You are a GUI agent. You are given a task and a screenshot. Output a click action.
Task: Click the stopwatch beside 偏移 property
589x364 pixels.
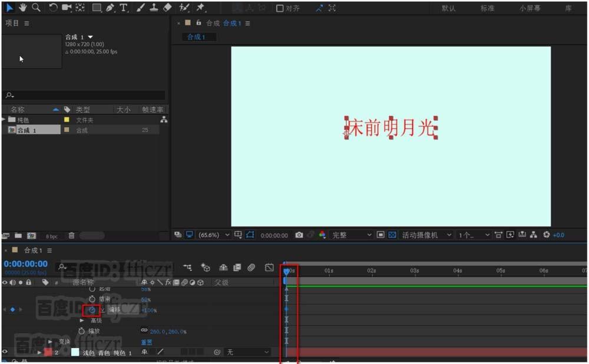[91, 310]
